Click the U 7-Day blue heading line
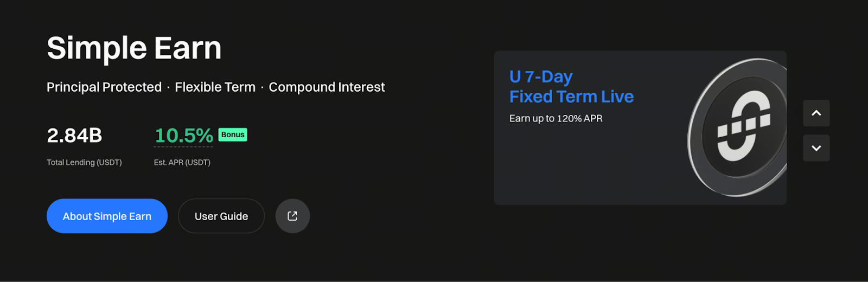This screenshot has height=282, width=868. (x=541, y=77)
